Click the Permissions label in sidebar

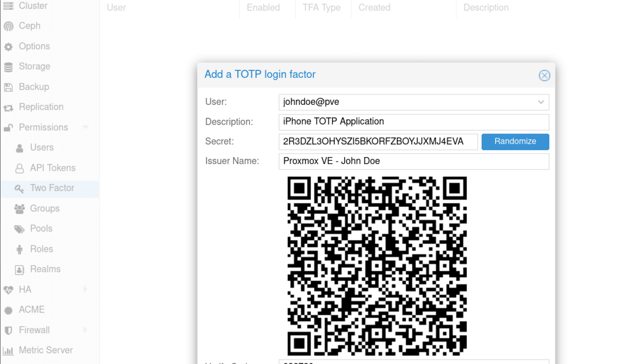pyautogui.click(x=43, y=127)
